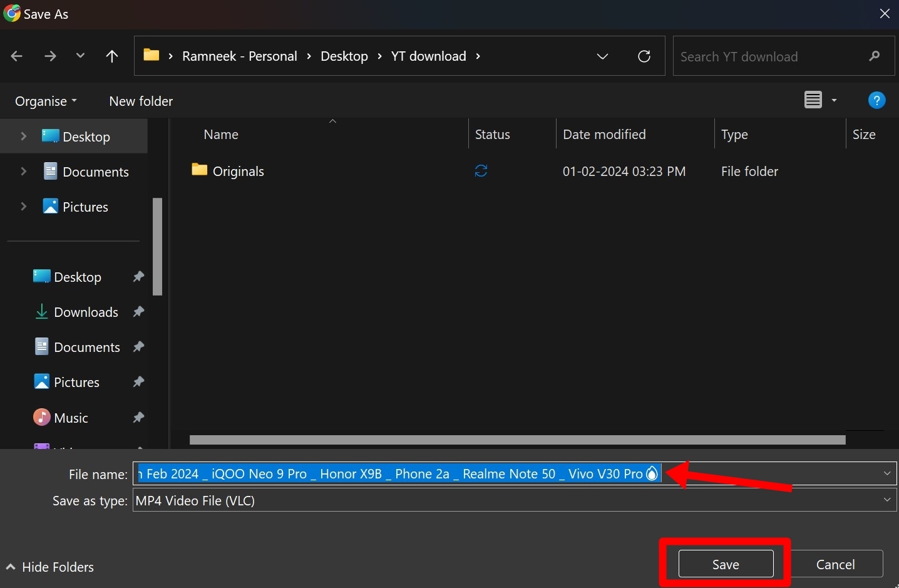Screen dimensions: 899x588
Task: Click pin icon beside pinned Pictures
Action: 138,381
